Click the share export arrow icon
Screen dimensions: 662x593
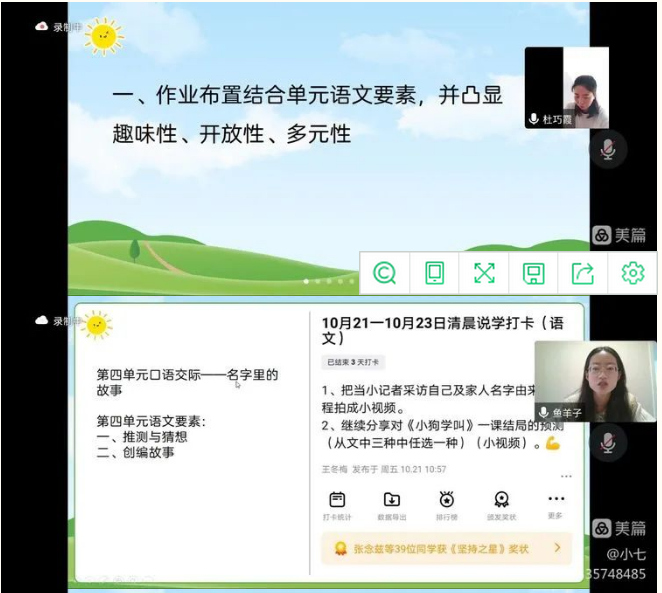(x=582, y=273)
